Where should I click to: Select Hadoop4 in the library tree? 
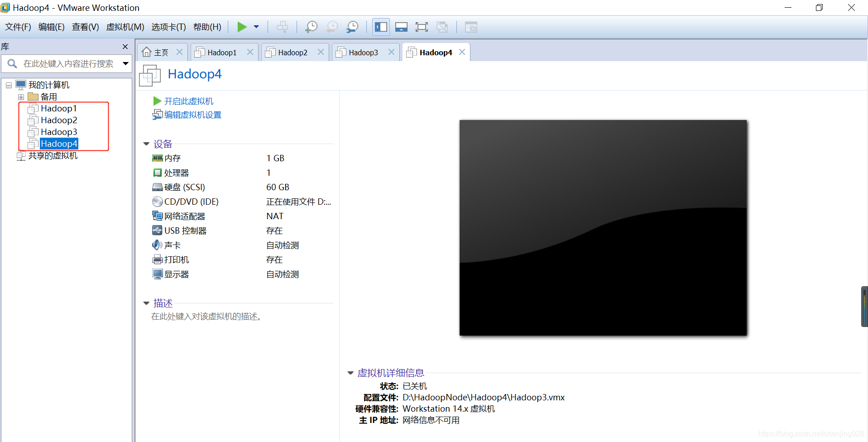[59, 144]
